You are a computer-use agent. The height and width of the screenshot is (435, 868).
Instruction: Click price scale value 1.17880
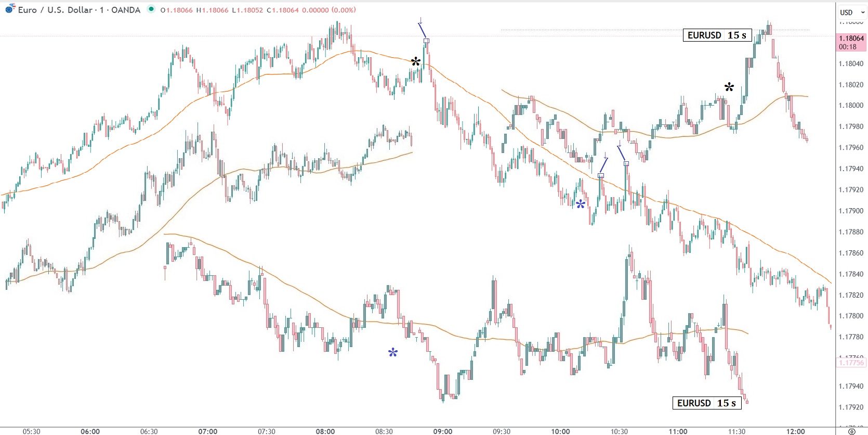pyautogui.click(x=851, y=232)
